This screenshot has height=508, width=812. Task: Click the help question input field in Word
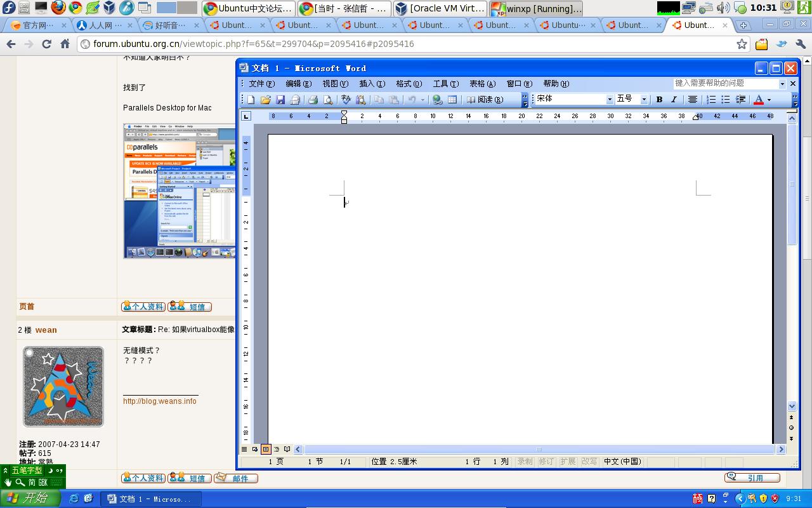(725, 84)
